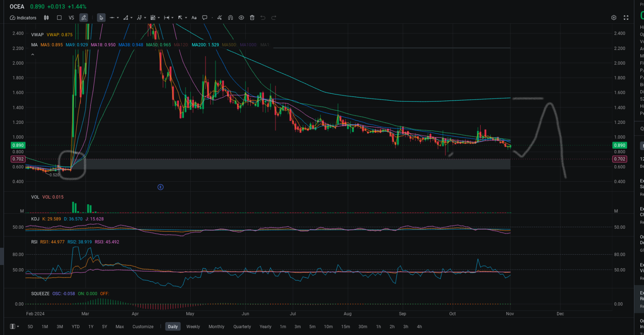Image resolution: width=644 pixels, height=335 pixels.
Task: Switch to the Weekly interval
Action: coord(193,327)
